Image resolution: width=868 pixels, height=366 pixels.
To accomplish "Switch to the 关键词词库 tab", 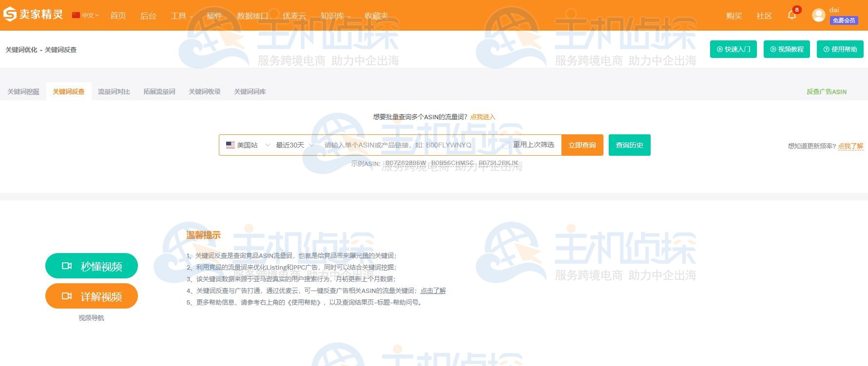I will 250,91.
